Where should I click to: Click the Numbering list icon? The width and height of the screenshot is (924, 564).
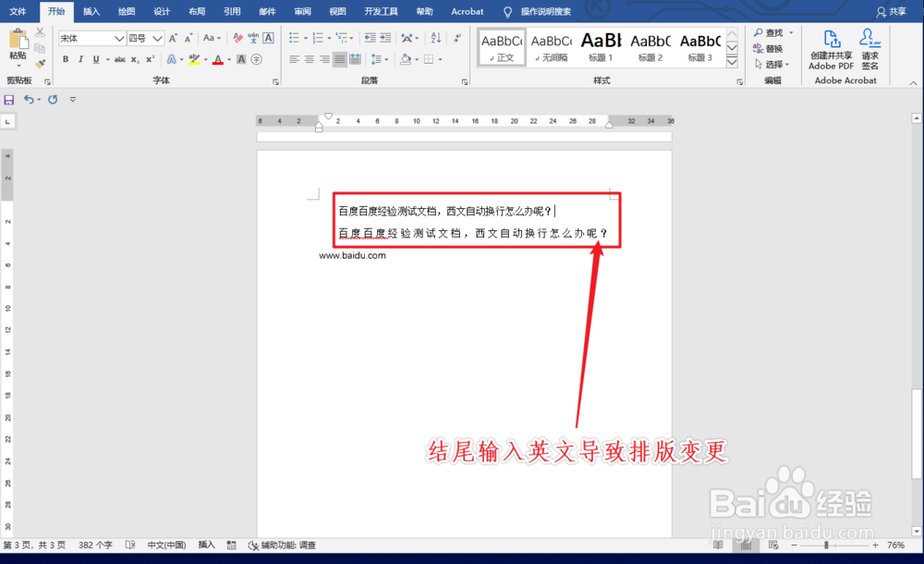[x=318, y=38]
